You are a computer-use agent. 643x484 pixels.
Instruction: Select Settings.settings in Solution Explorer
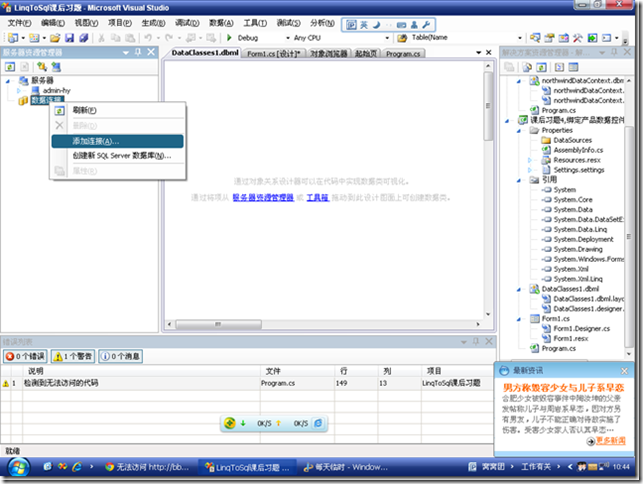click(579, 170)
